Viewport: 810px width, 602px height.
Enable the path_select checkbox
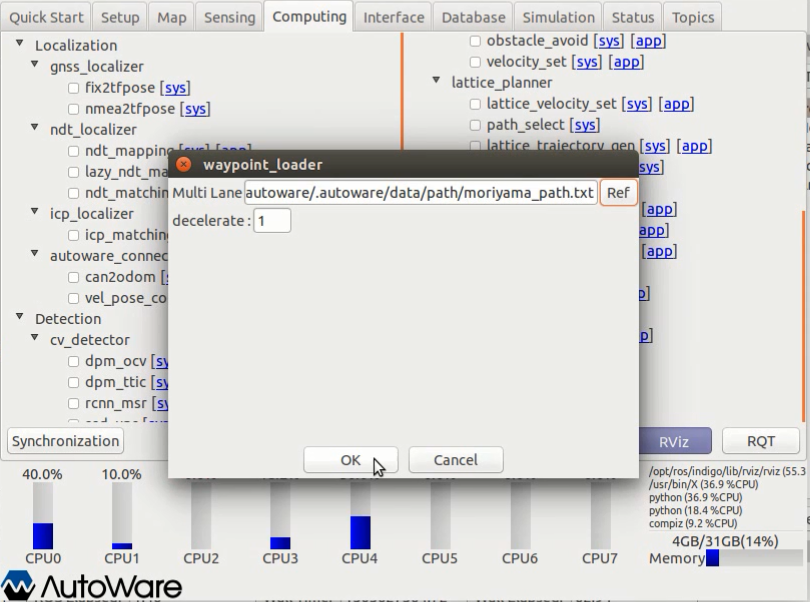click(475, 125)
